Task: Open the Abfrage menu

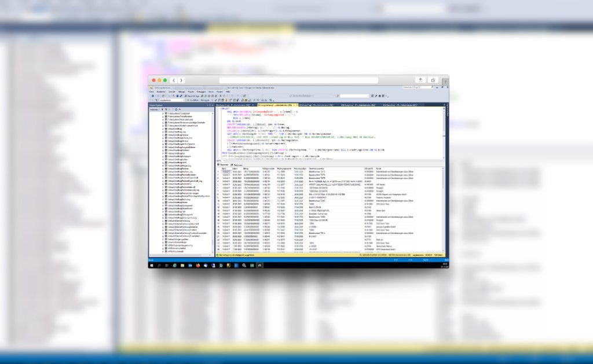Action: click(181, 92)
